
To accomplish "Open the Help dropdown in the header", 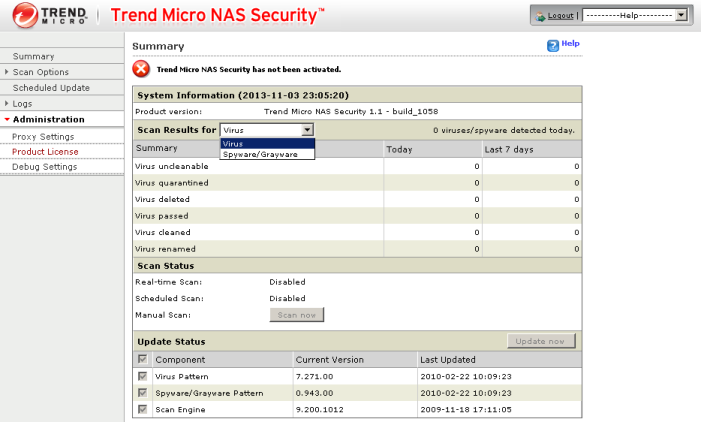I will [x=635, y=16].
